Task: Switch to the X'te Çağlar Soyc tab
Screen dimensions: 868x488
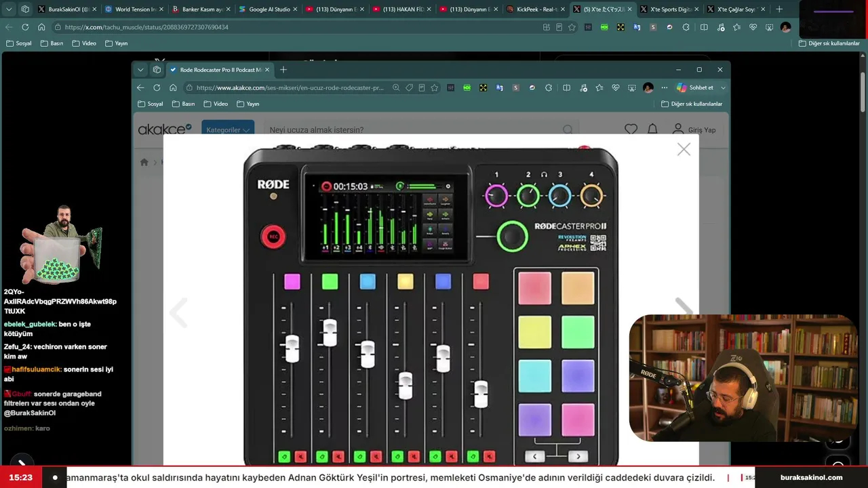Action: coord(735,9)
